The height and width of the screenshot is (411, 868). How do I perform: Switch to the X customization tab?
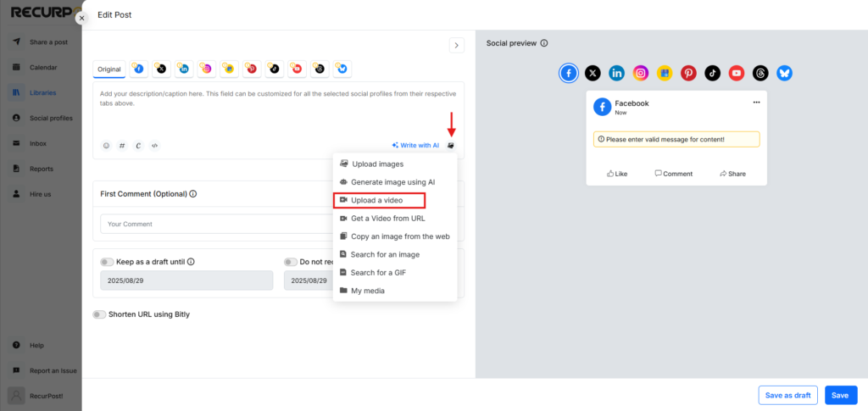pos(161,69)
